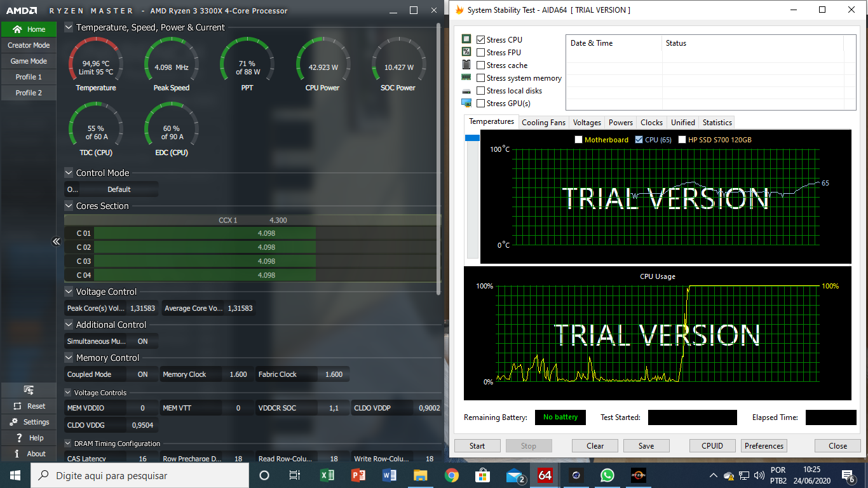
Task: Open Excel from the taskbar
Action: 327,475
